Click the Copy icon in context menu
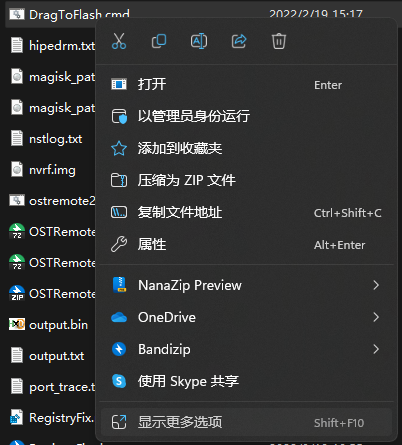The image size is (402, 445). 159,41
